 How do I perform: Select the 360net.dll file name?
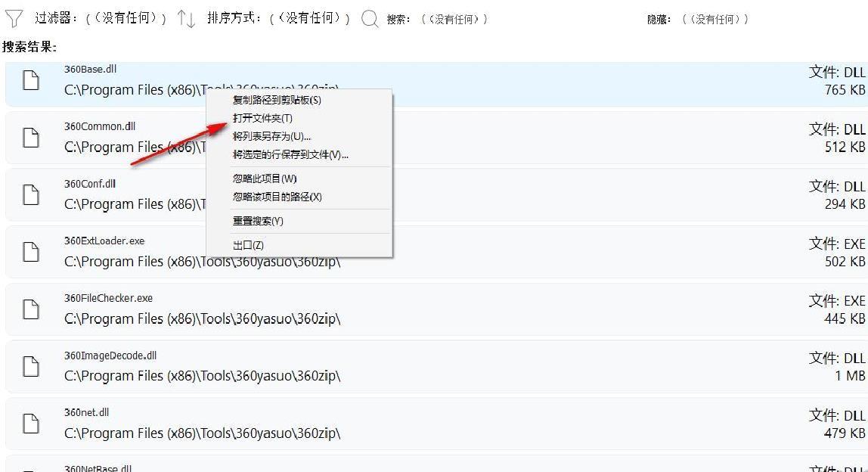tap(86, 412)
